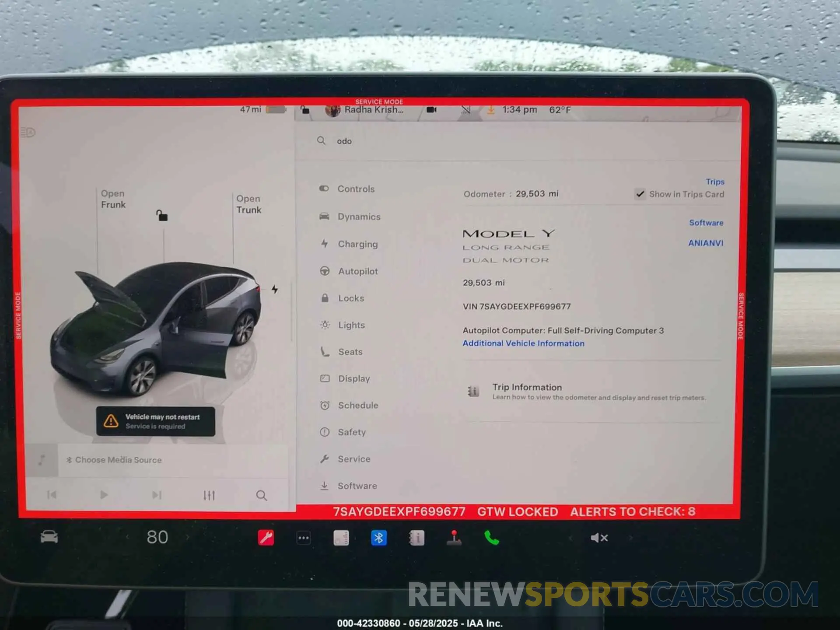840x630 pixels.
Task: Unmute the speaker volume icon
Action: click(599, 538)
